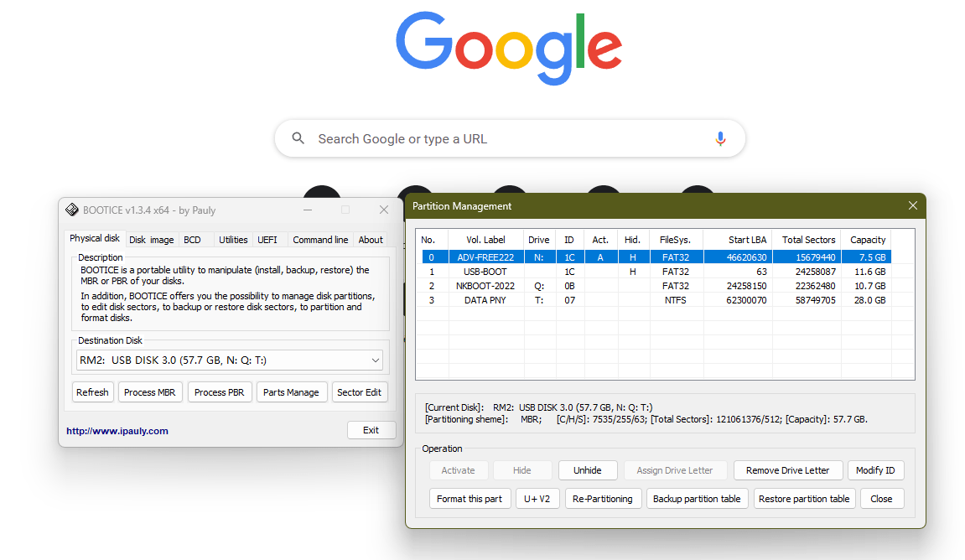Click Remove Drive Letter button
The height and width of the screenshot is (560, 965).
click(x=787, y=470)
